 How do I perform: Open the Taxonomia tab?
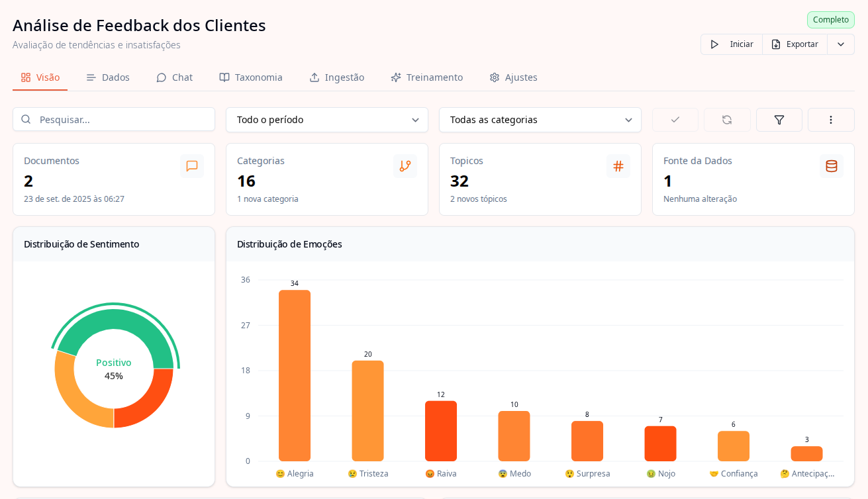tap(251, 77)
